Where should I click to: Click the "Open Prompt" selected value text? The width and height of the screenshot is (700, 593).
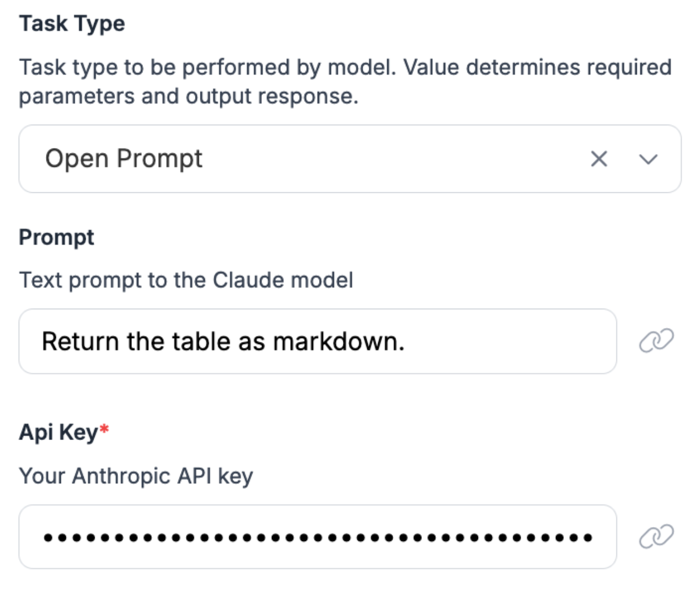123,159
